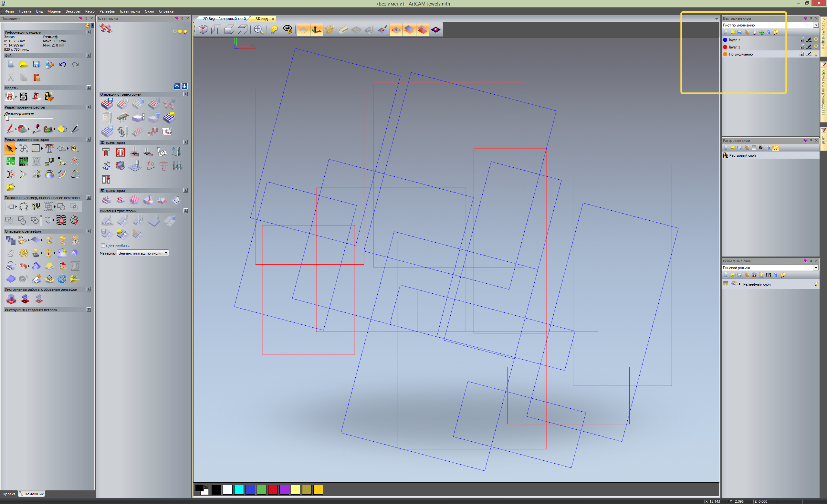This screenshot has height=504, width=827.
Task: Toggle visibility bulb of layer 2
Action: point(816,40)
